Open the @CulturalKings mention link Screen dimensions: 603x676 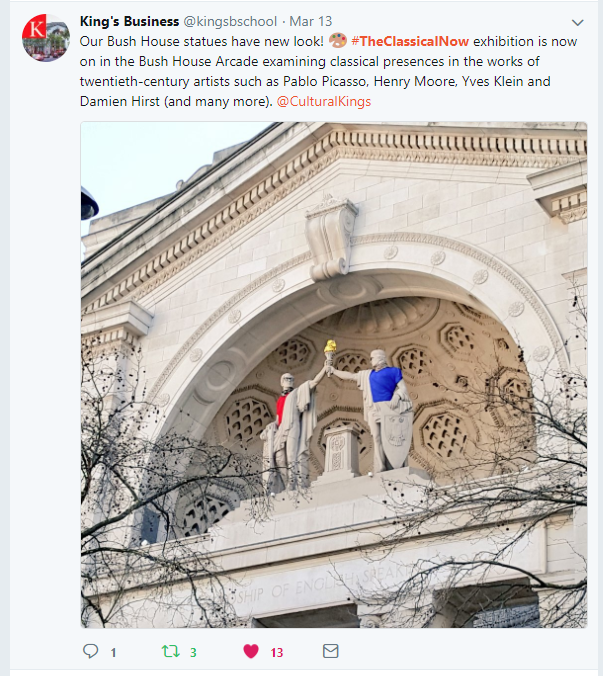click(324, 101)
